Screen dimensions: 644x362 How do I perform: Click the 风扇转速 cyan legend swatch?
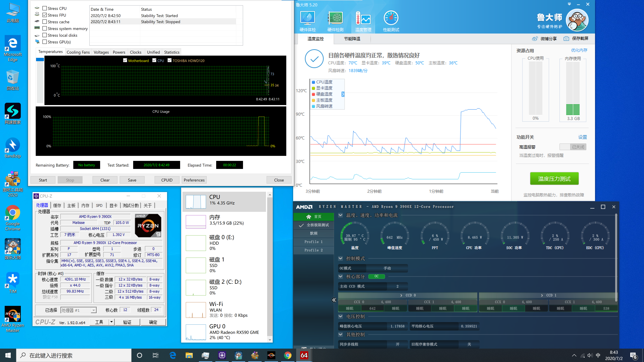[313, 106]
